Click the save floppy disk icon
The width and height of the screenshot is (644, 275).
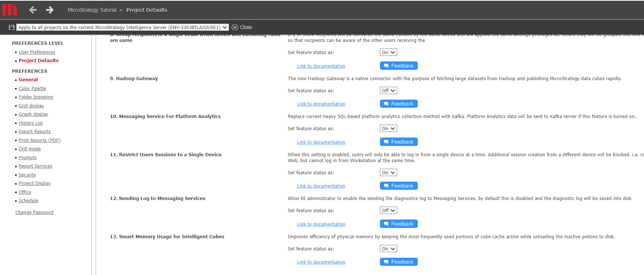point(11,27)
